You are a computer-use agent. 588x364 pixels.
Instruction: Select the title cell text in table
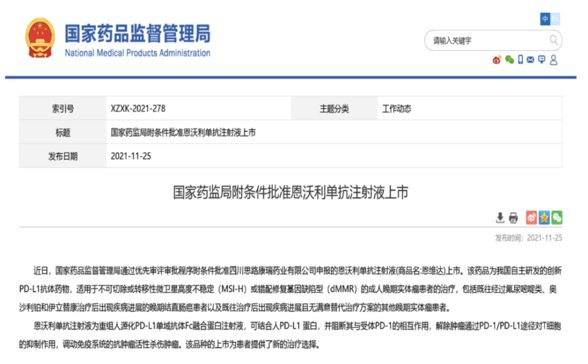[x=183, y=133]
